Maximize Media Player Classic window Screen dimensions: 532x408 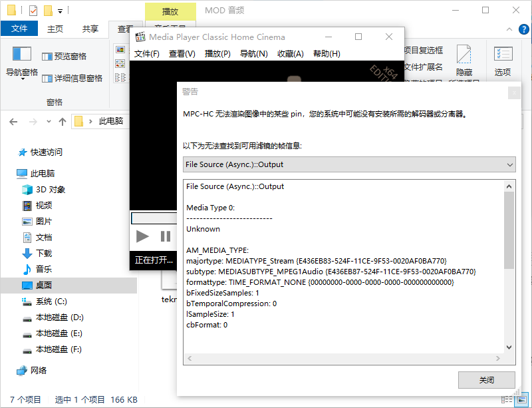click(x=358, y=37)
